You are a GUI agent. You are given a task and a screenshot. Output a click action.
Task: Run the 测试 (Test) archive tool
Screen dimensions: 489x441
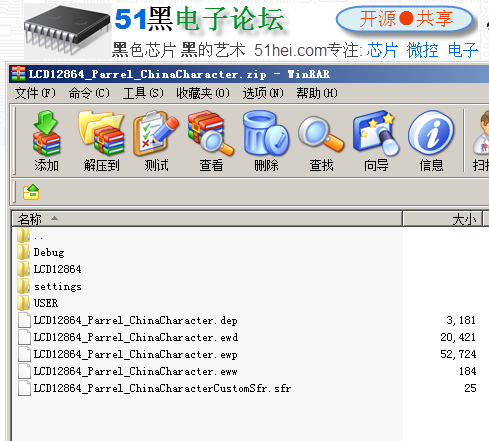tap(156, 141)
